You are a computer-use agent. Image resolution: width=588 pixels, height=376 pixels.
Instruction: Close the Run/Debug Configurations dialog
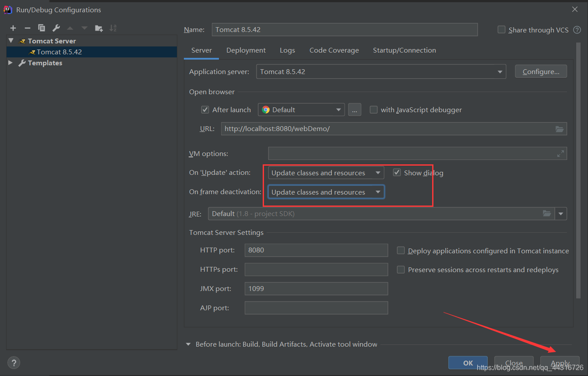pyautogui.click(x=575, y=9)
